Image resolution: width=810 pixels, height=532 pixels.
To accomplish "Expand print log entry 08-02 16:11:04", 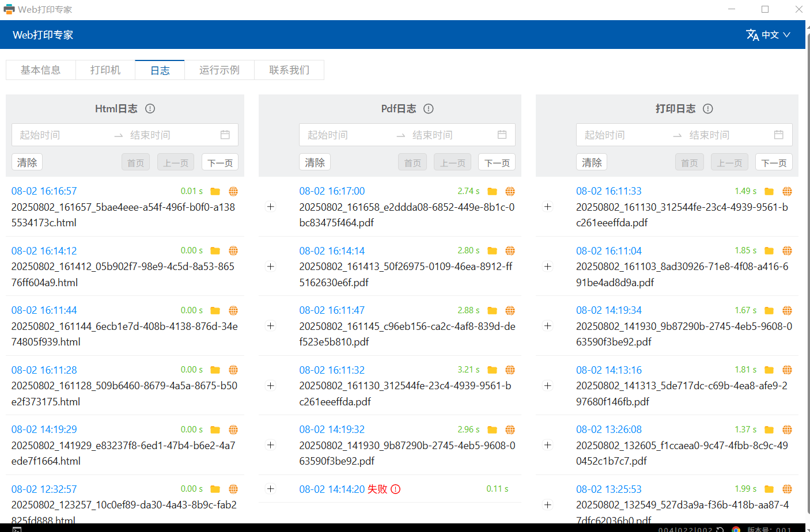I will tap(548, 267).
